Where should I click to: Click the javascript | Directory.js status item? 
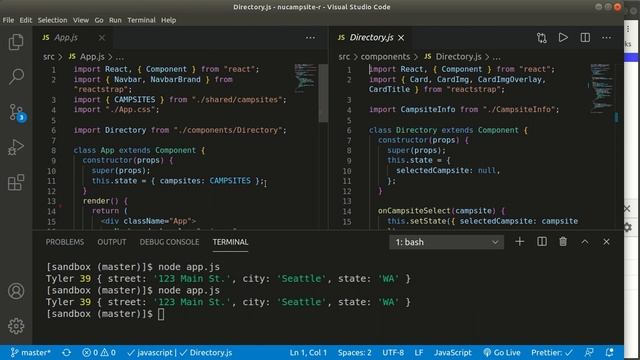click(x=180, y=353)
